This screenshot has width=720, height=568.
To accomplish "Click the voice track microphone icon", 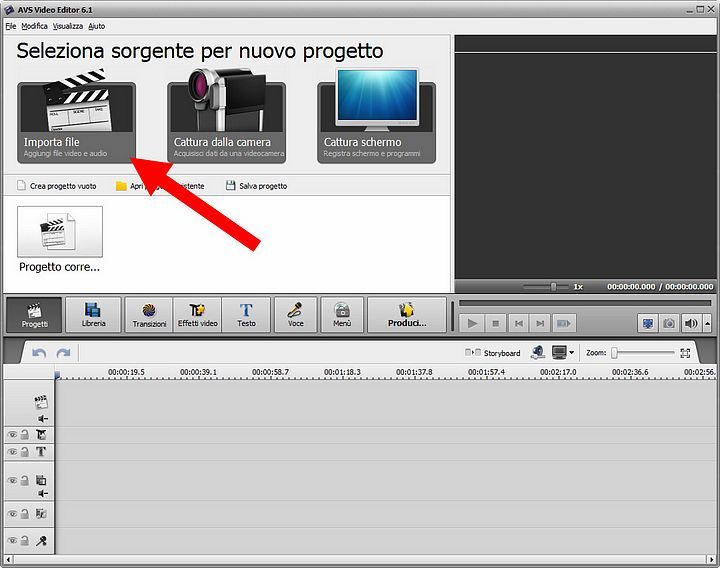I will tap(41, 541).
